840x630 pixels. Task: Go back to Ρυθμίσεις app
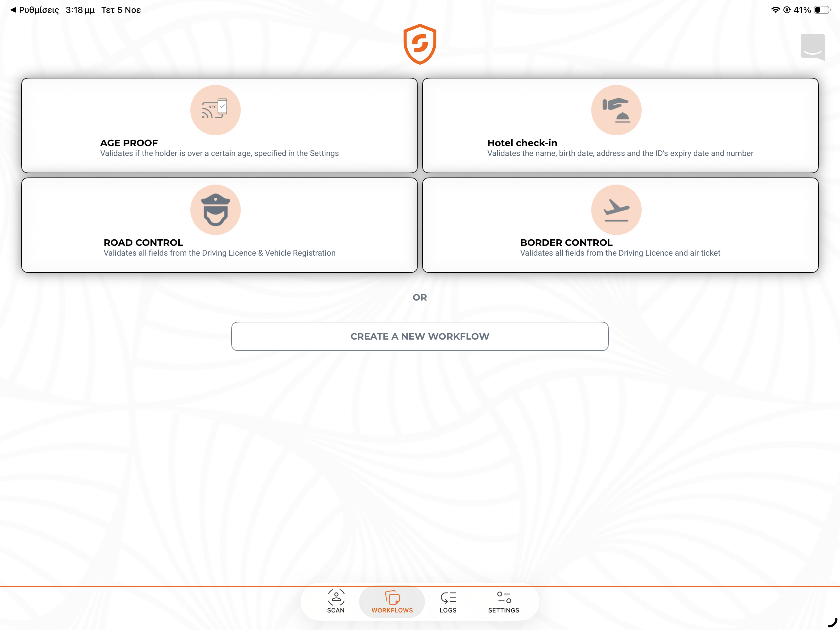tap(34, 10)
